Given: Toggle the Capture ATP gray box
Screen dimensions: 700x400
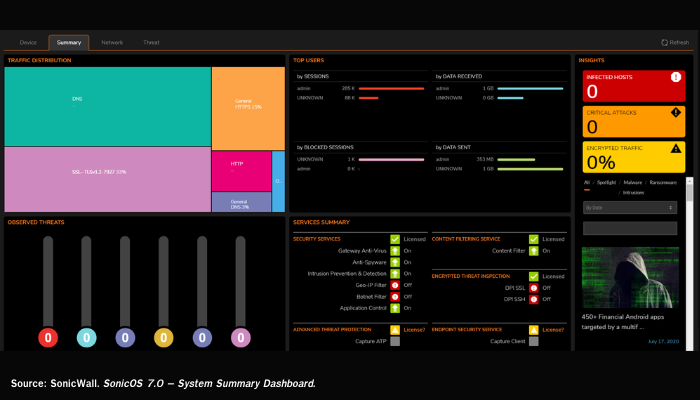Looking at the screenshot, I should point(396,341).
